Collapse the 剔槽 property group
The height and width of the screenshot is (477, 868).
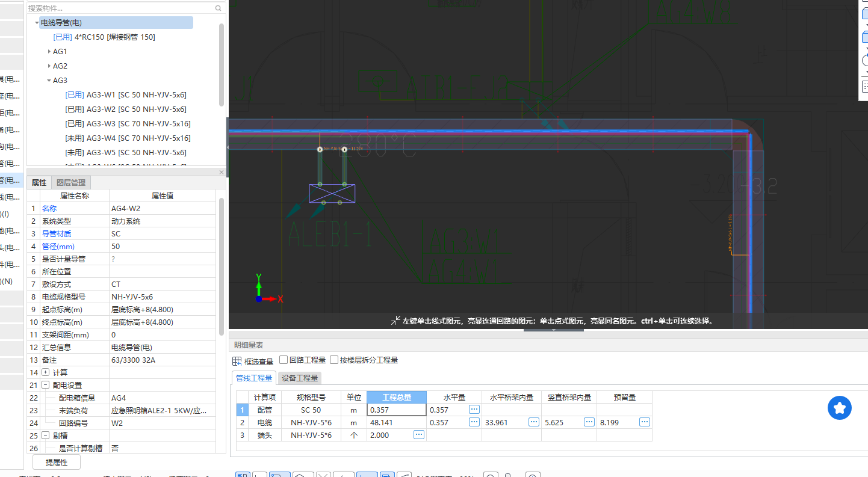(x=45, y=435)
